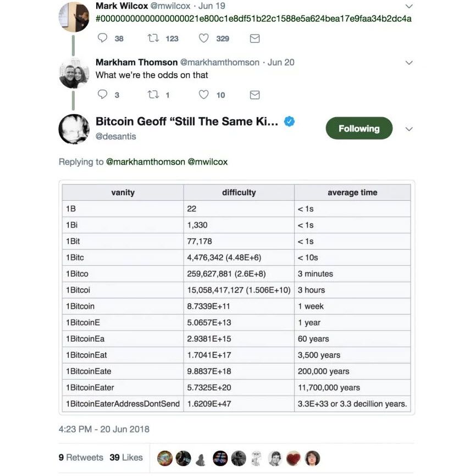View the 9 Retweets list
Screen dimensions: 470x476
pyautogui.click(x=81, y=457)
